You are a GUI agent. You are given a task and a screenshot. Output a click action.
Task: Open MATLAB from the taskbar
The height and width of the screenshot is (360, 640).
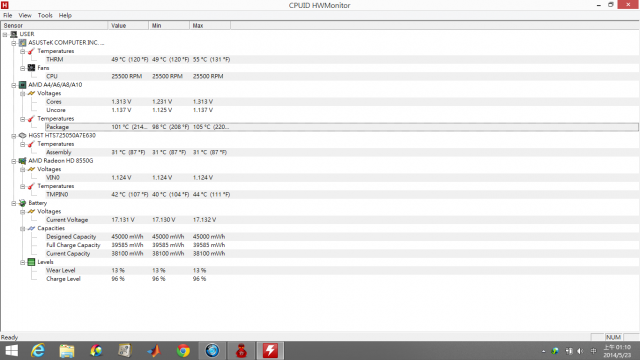coord(154,351)
